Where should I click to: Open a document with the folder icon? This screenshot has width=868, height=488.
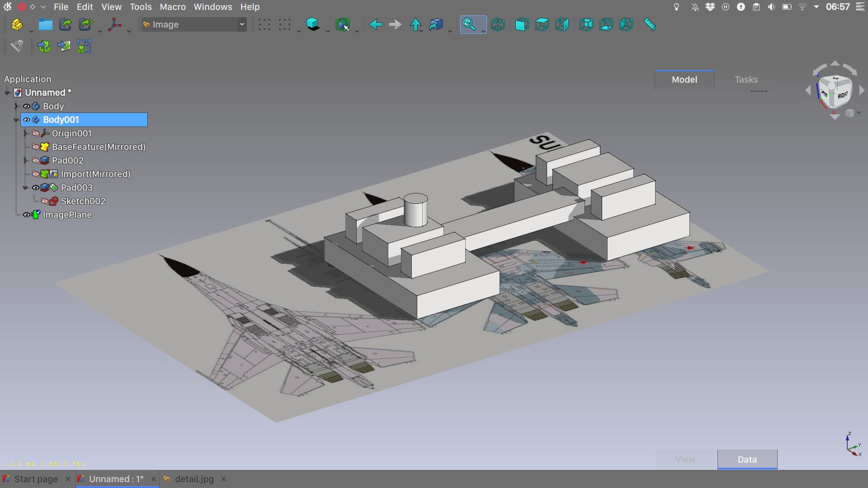point(45,24)
